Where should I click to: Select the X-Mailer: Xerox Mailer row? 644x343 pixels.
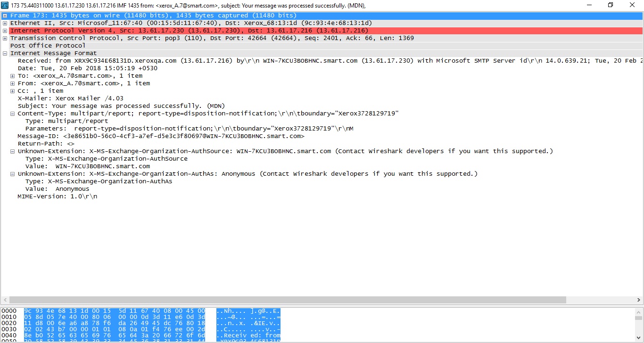click(322, 98)
